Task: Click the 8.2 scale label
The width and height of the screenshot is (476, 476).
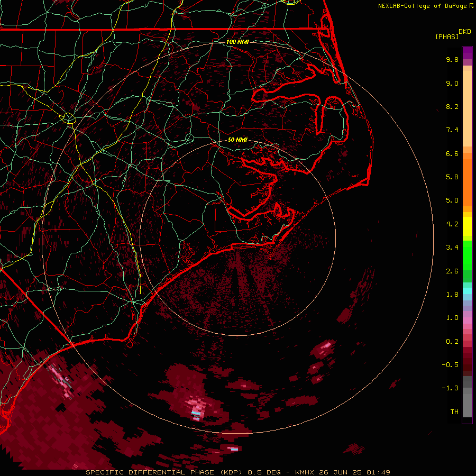Action: coord(452,106)
